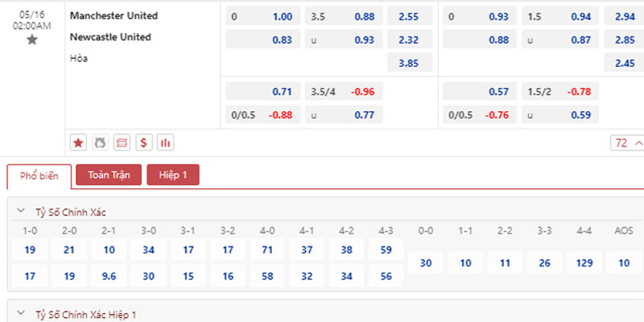This screenshot has width=644, height=322.
Task: Pick odds 59 in the 4-3 column
Action: (x=386, y=250)
